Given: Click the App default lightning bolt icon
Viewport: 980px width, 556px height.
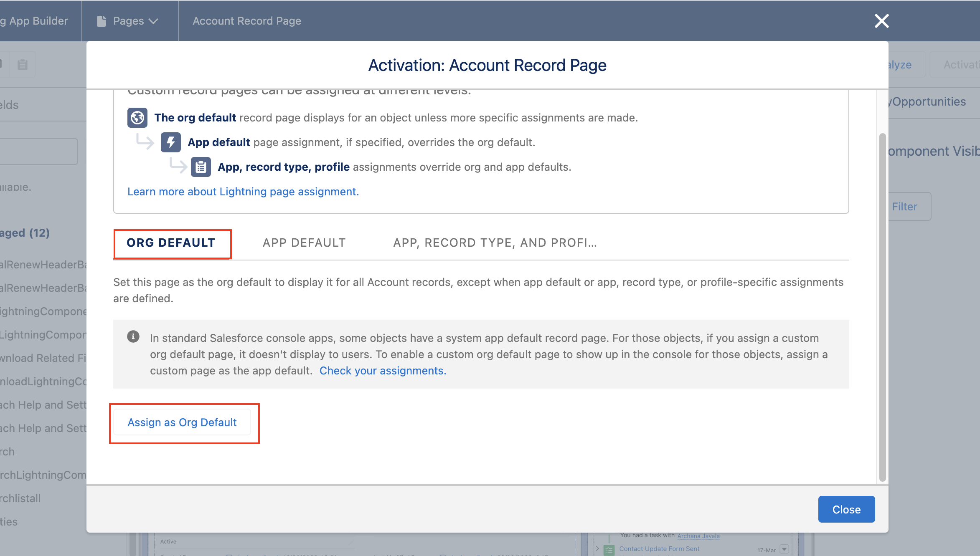Looking at the screenshot, I should [170, 142].
